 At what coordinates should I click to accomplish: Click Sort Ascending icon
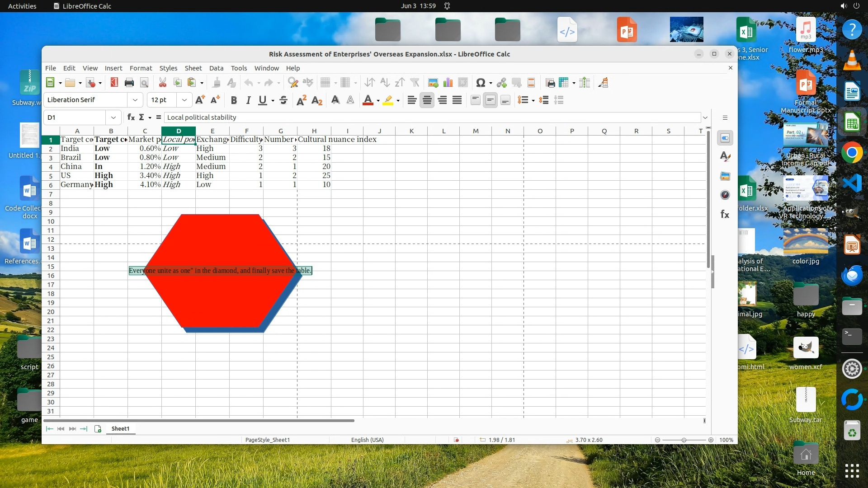point(385,82)
